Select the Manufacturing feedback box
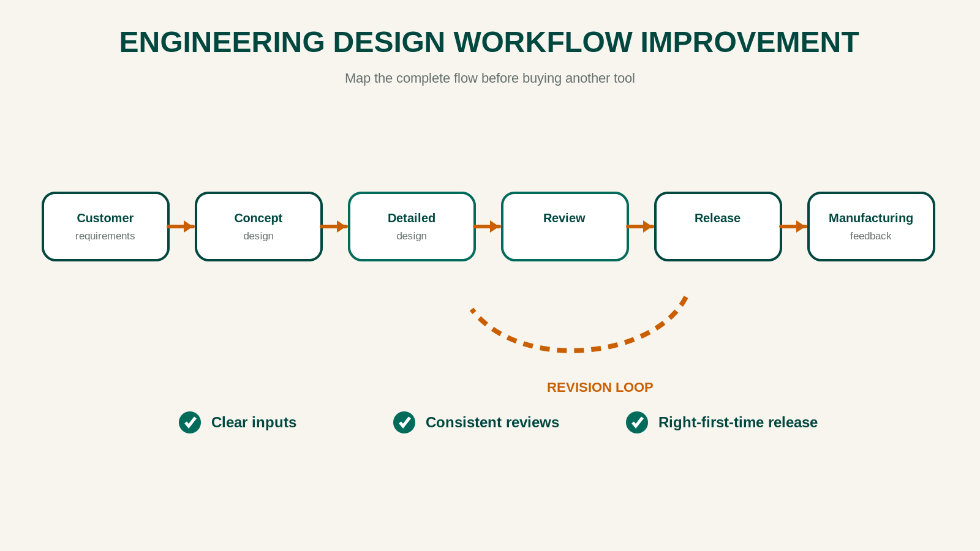The image size is (980, 551). 871,227
